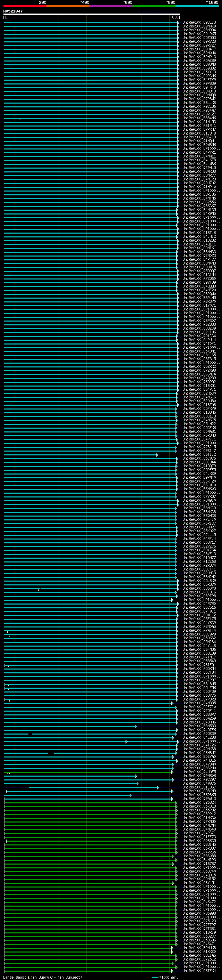222x980 pixels.
Task: Select hit label UniRef100_B4PYR1
Action: [199, 153]
